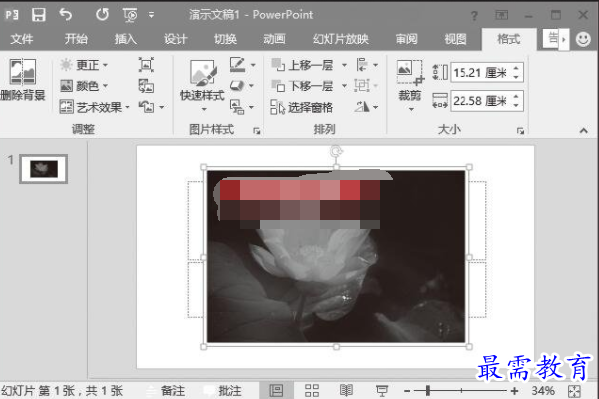599x399 pixels.
Task: Click the Picture Effects icon
Action: point(238,86)
